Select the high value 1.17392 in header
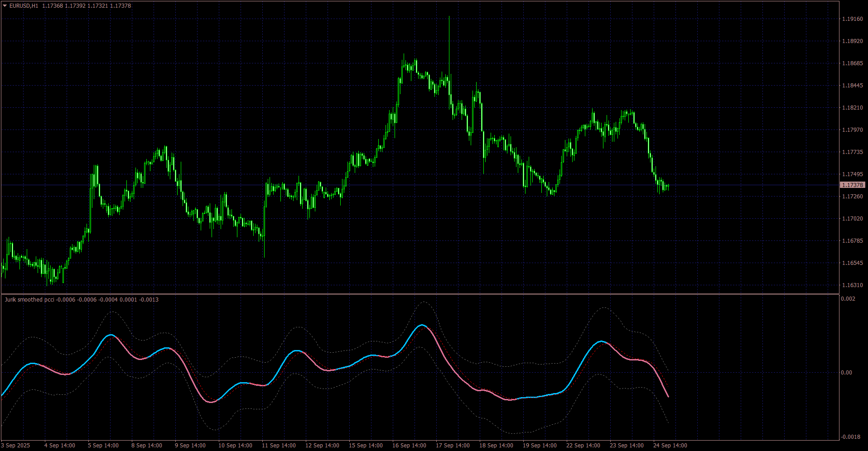868x451 pixels. click(x=75, y=6)
